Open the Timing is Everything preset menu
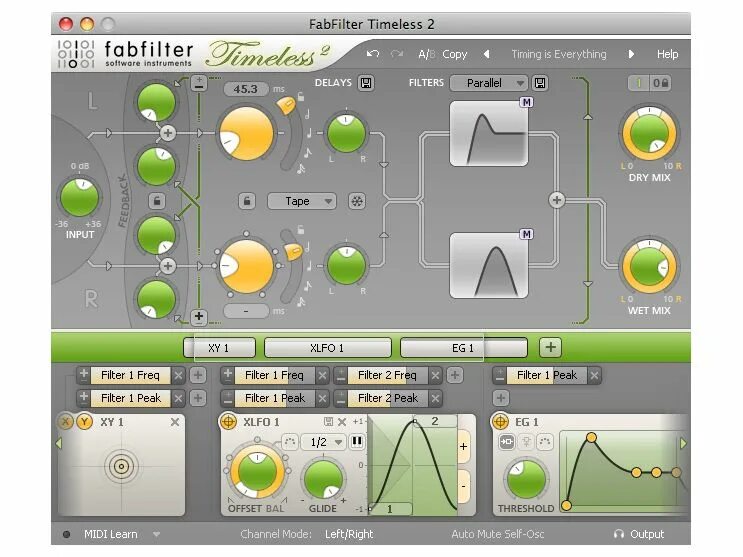This screenshot has width=743, height=557. coord(559,54)
